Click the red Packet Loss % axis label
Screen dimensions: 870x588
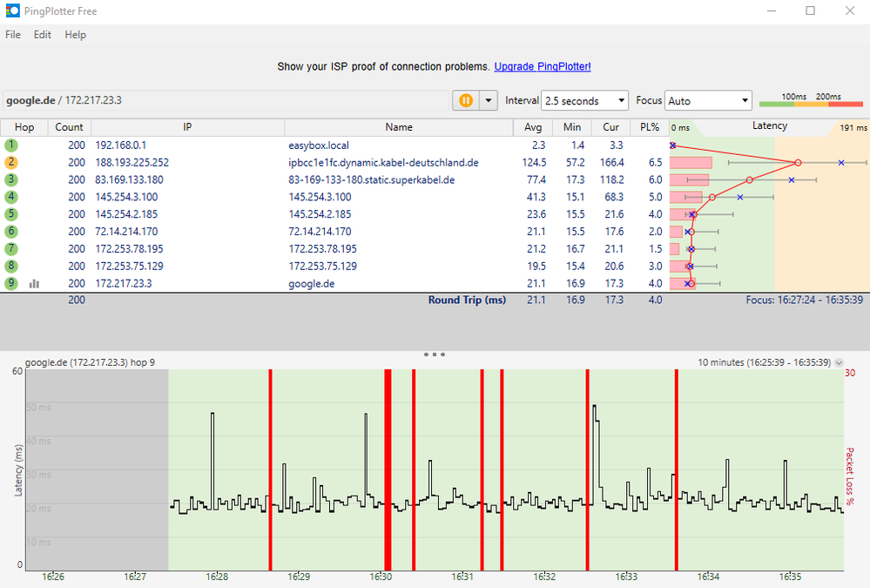click(850, 476)
